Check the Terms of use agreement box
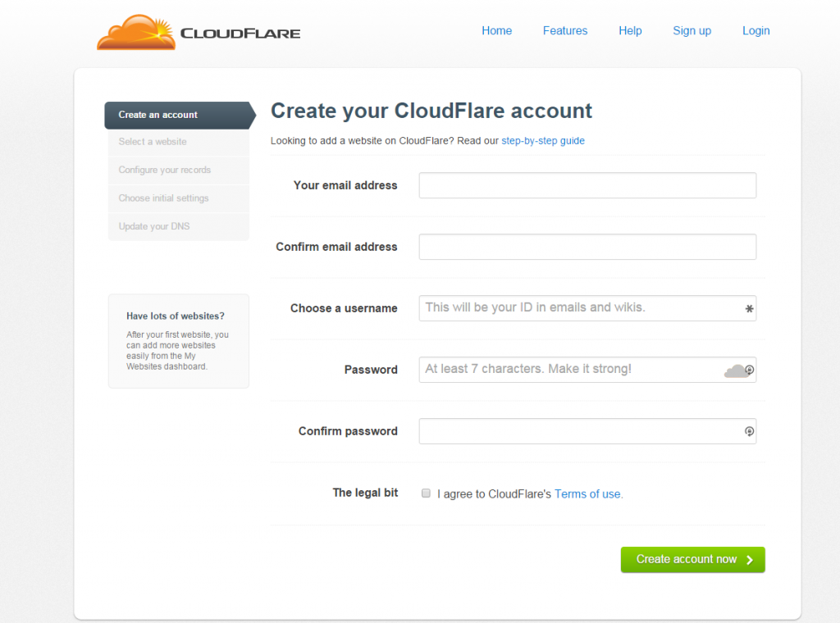840x623 pixels. click(x=426, y=493)
